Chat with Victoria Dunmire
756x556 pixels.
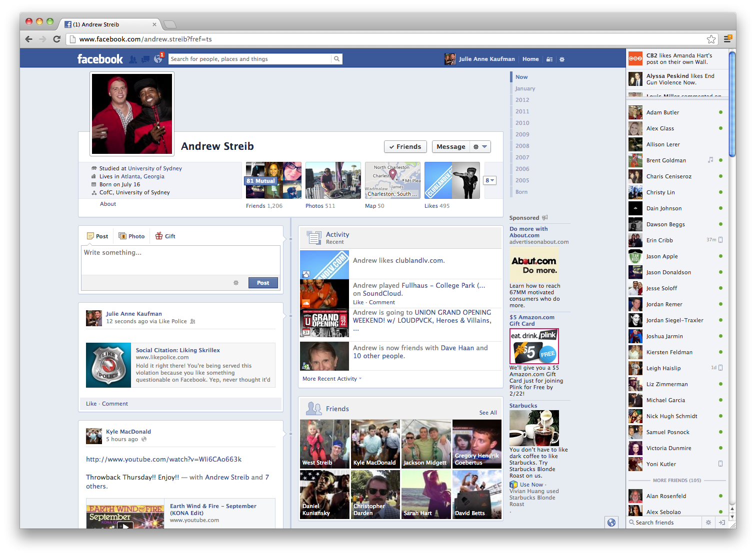point(676,448)
